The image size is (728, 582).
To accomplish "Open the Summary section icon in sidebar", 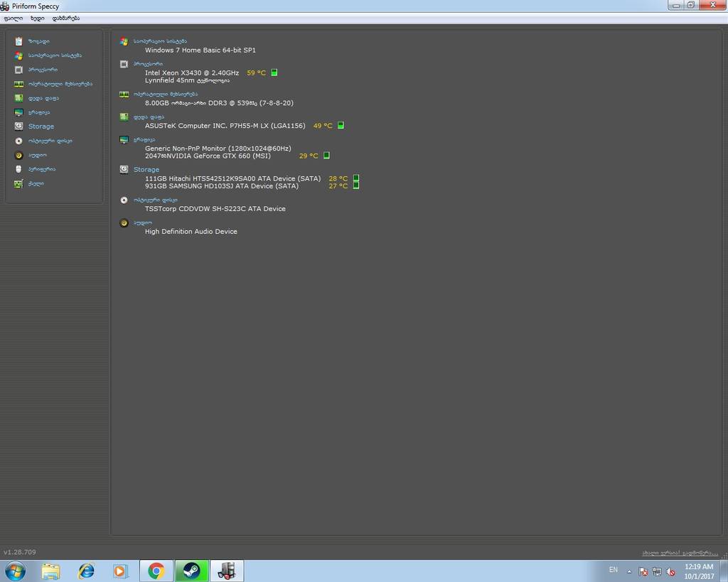I will tap(18, 41).
